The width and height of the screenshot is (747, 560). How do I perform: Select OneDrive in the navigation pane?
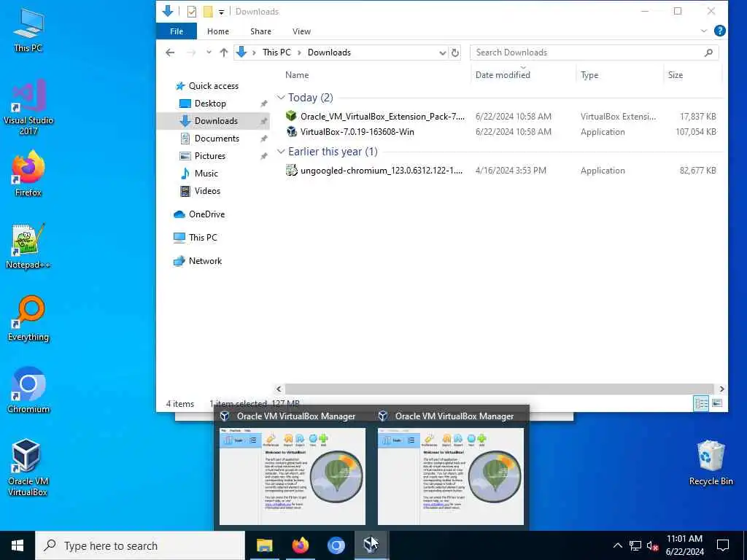(x=206, y=214)
